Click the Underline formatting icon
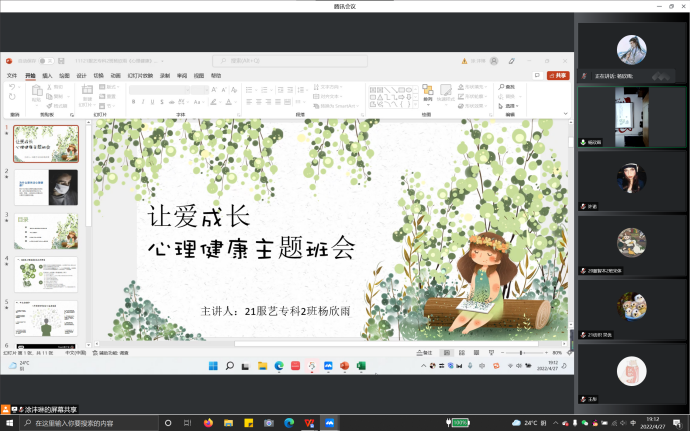This screenshot has height=431, width=690. coord(153,101)
